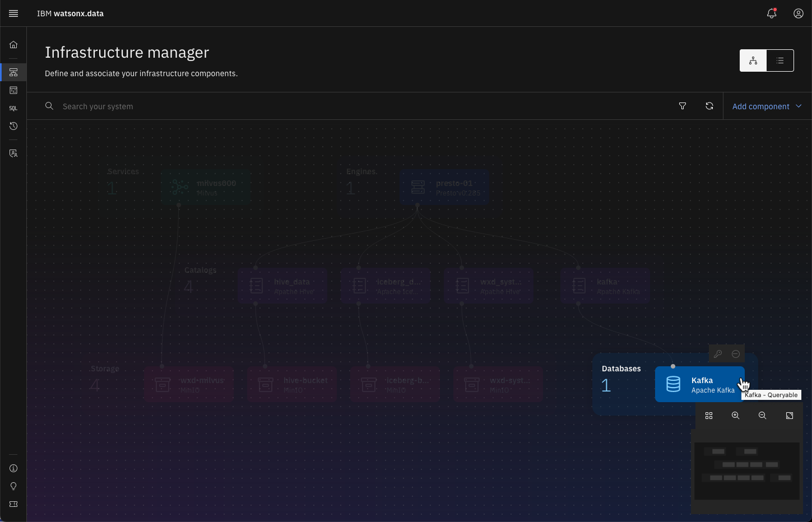The image size is (812, 522).
Task: Select the wxd-milvus storage node
Action: click(189, 384)
